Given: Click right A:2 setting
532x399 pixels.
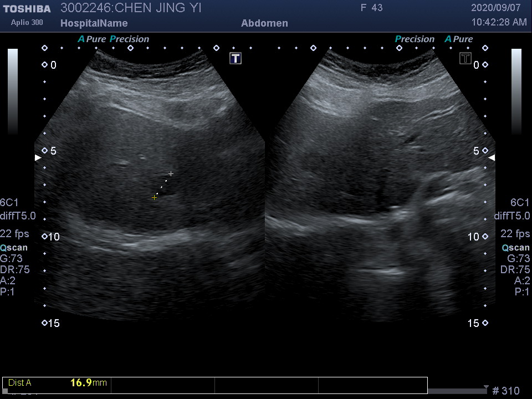Looking at the screenshot, I should click(522, 280).
